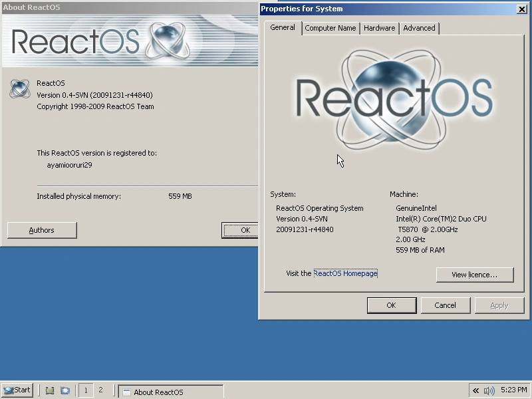This screenshot has width=532, height=399.
Task: Click small ReactOS icon in About window
Action: [x=20, y=89]
